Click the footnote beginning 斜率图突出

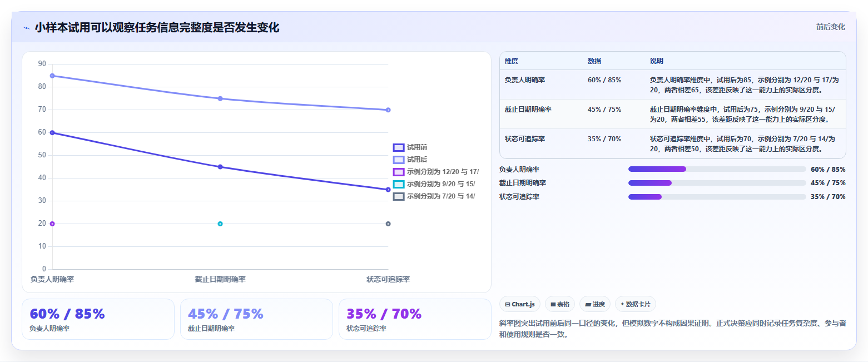[x=673, y=329]
